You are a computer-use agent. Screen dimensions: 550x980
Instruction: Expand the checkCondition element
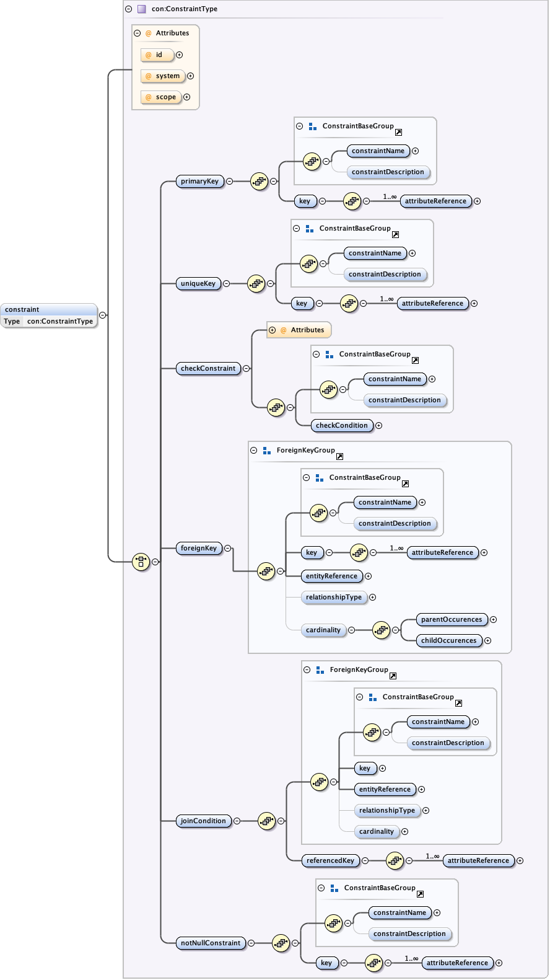click(379, 426)
